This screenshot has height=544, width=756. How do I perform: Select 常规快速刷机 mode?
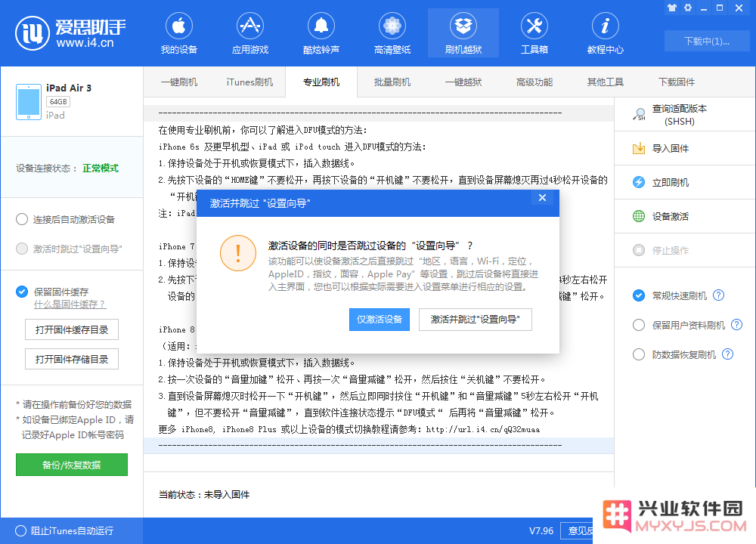coord(639,295)
